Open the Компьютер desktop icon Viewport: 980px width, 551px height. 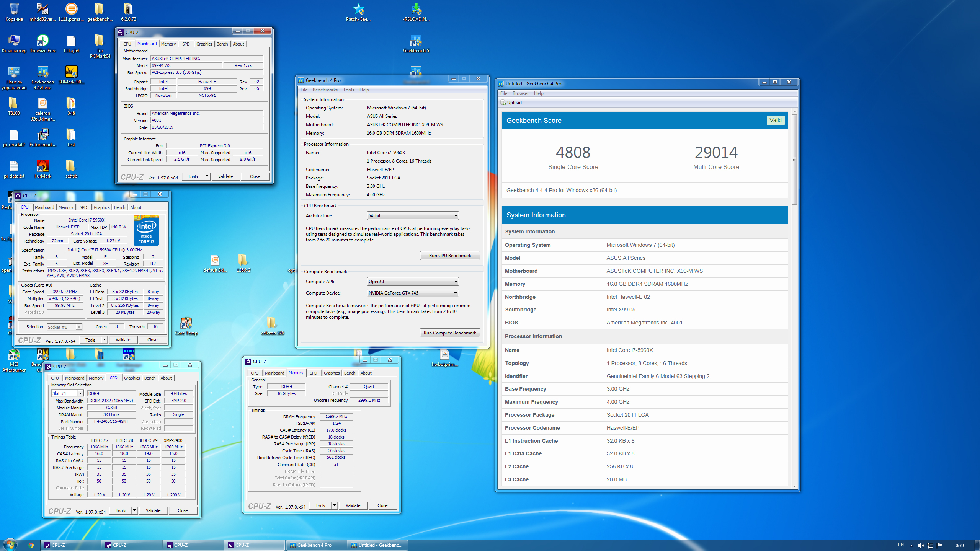[x=14, y=43]
